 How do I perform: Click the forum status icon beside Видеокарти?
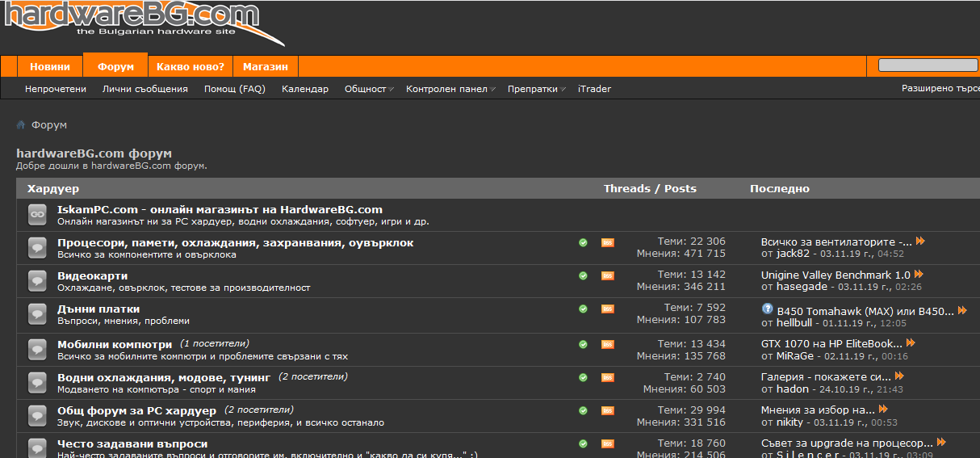coord(37,281)
